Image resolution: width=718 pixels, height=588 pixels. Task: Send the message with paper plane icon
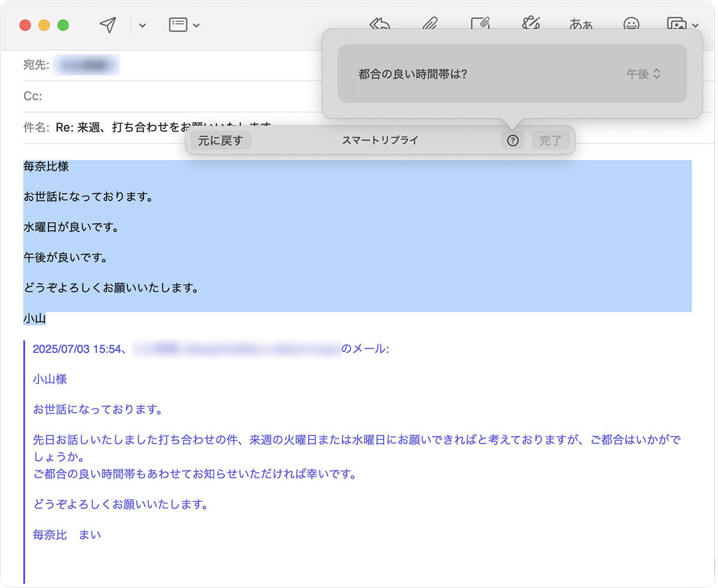(108, 25)
